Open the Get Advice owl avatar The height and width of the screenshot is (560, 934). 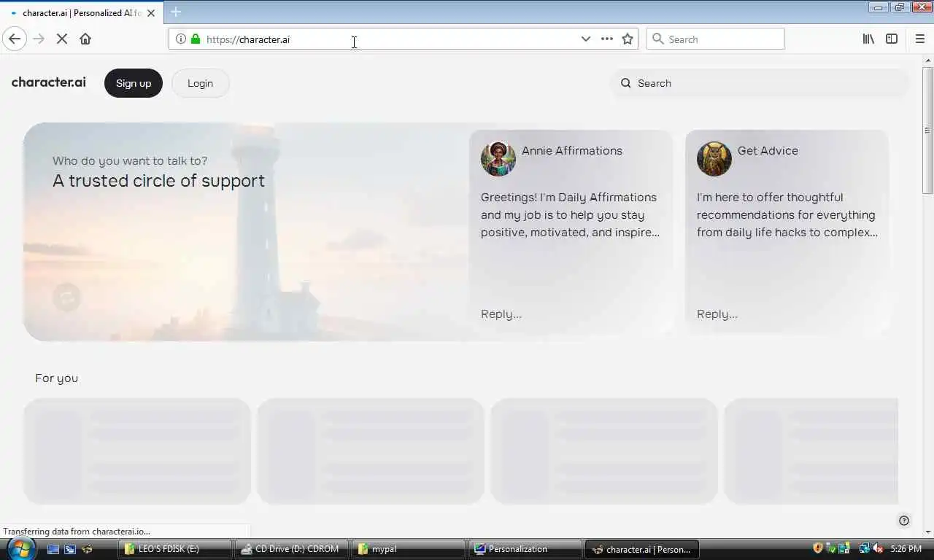[x=714, y=159]
